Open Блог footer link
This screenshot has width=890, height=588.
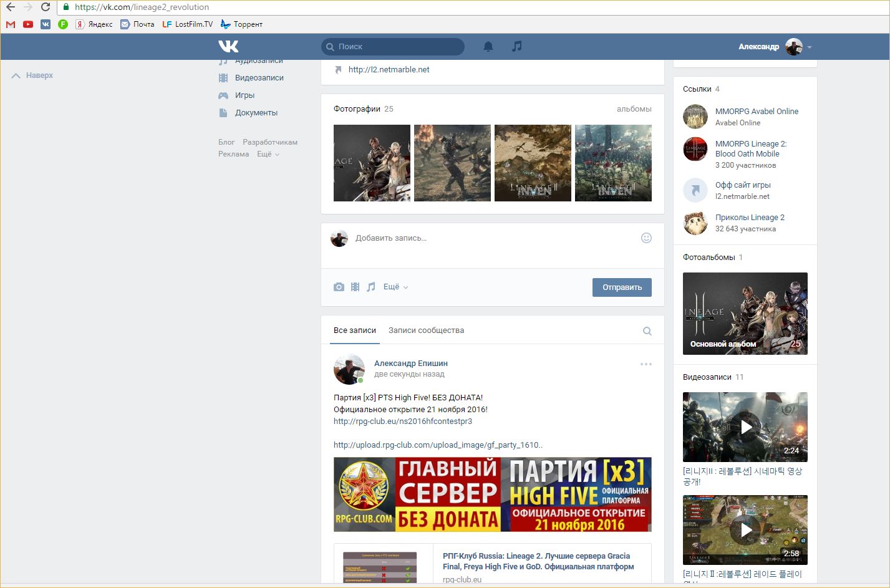coord(226,142)
